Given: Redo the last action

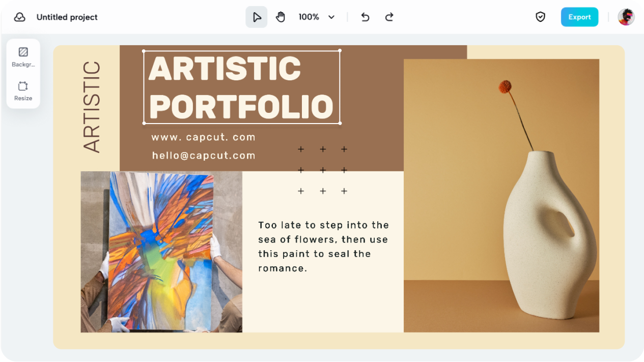Looking at the screenshot, I should tap(389, 17).
